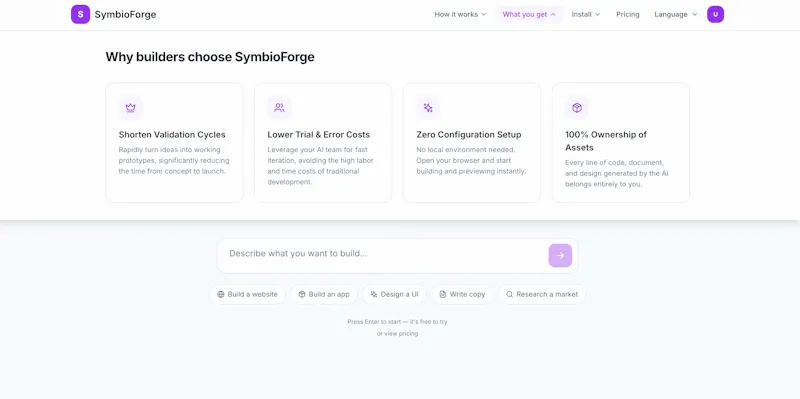
Task: Click the Press Enter to start hint text
Action: pos(397,322)
